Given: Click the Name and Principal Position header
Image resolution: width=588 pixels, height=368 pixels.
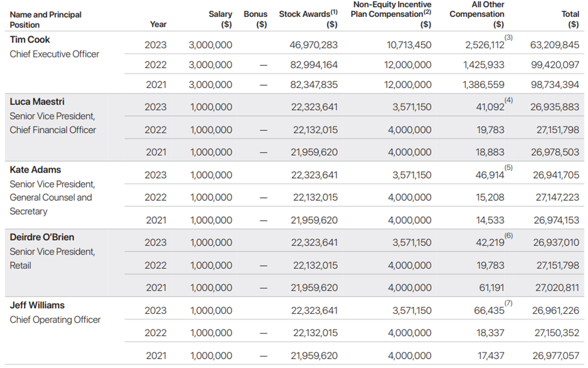Looking at the screenshot, I should pyautogui.click(x=45, y=20).
